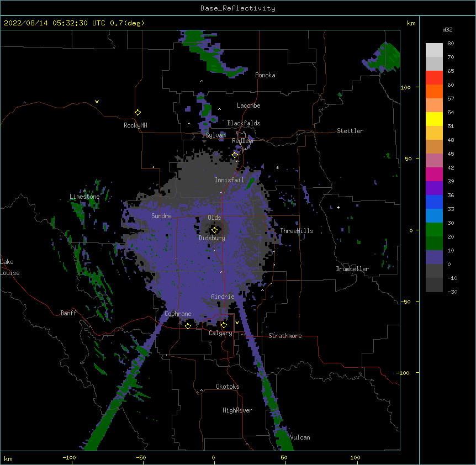Viewport: 476px width, 465px height.
Task: Click the Limestone label
Action: coord(84,197)
